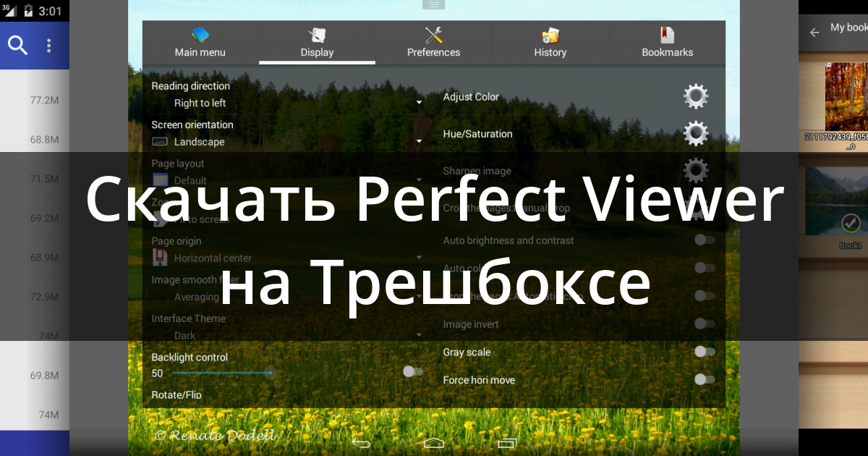The image size is (868, 456).
Task: Open Sharpen image gear settings
Action: point(696,171)
